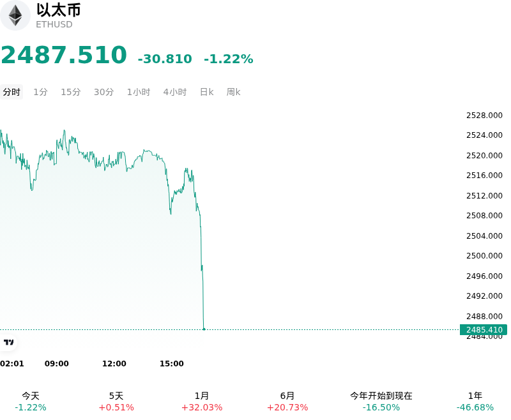Switch to the 1分 interval tab
The image size is (511, 420).
point(40,92)
